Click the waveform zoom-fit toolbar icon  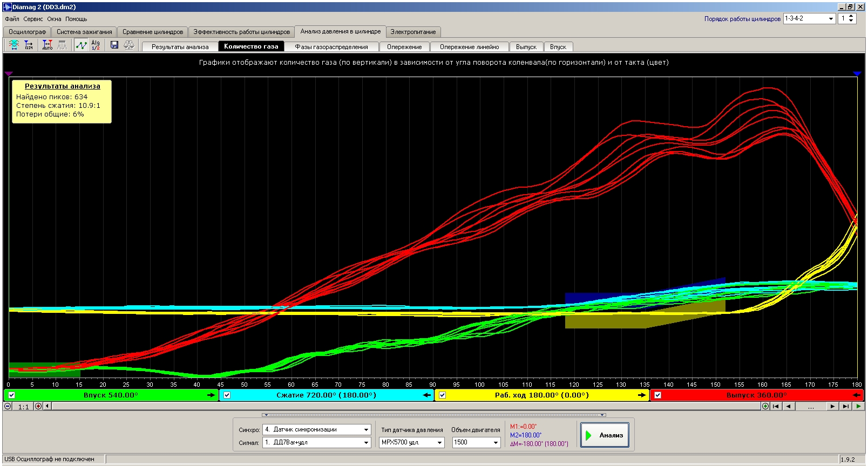click(14, 45)
